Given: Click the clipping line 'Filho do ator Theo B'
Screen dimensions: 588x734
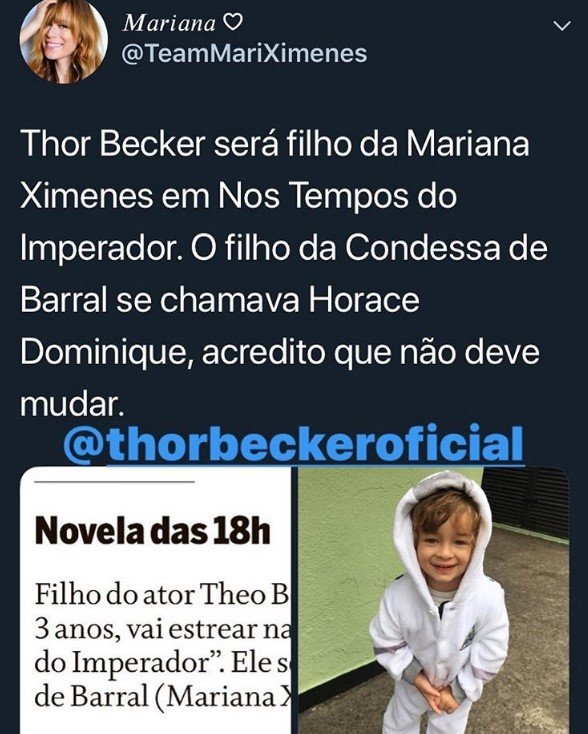Looking at the screenshot, I should [x=161, y=595].
